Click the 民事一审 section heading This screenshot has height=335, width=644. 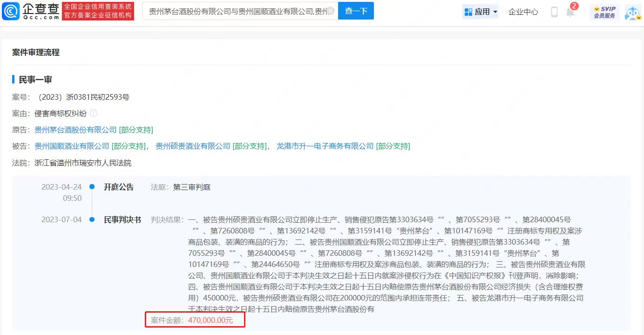pos(35,80)
